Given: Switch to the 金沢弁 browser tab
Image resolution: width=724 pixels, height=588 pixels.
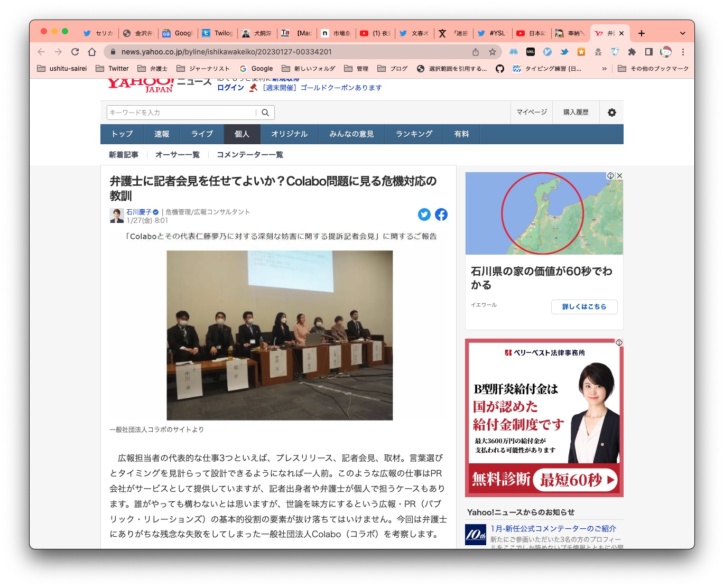Looking at the screenshot, I should point(138,33).
